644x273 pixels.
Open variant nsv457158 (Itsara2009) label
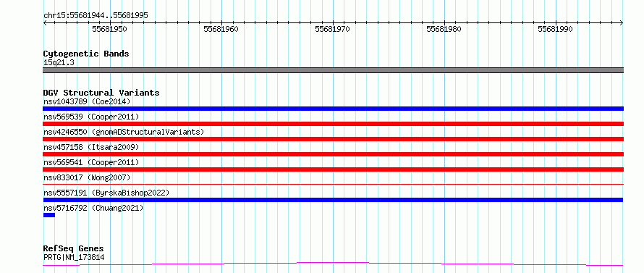(x=91, y=147)
